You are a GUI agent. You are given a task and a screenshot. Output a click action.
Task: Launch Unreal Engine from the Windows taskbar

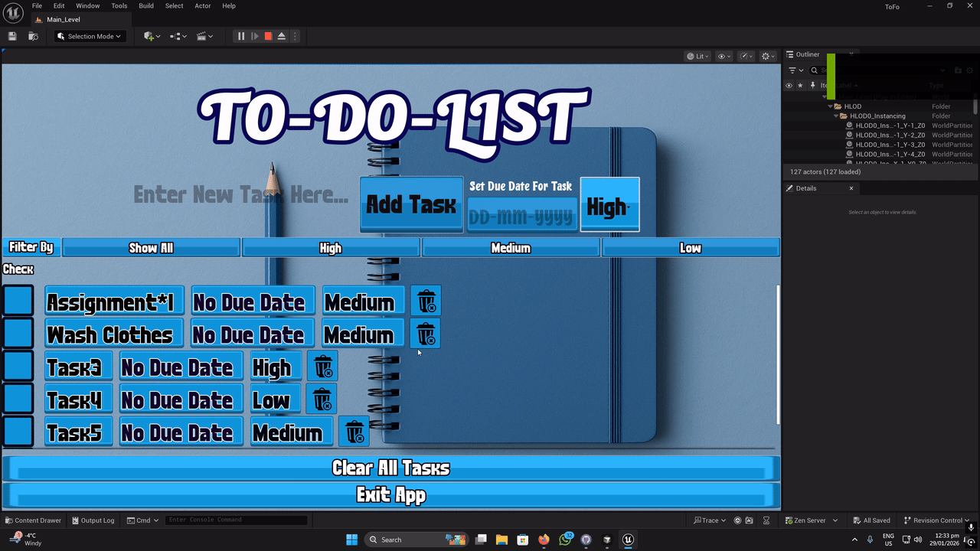(628, 540)
